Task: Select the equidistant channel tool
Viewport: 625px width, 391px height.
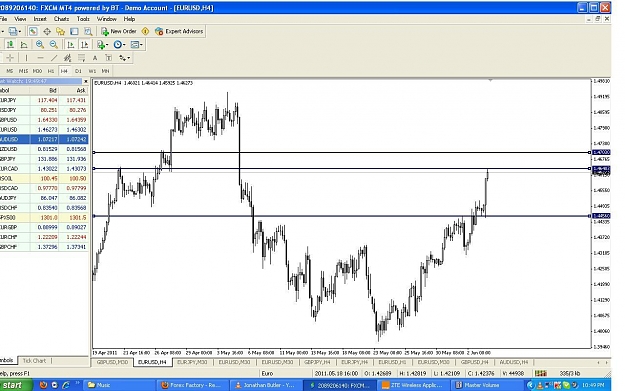Action: [67, 58]
